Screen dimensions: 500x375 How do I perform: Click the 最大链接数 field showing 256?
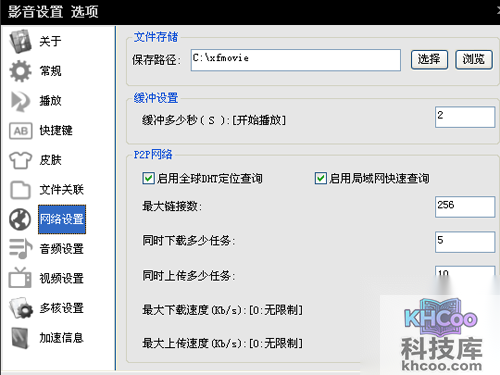[465, 207]
